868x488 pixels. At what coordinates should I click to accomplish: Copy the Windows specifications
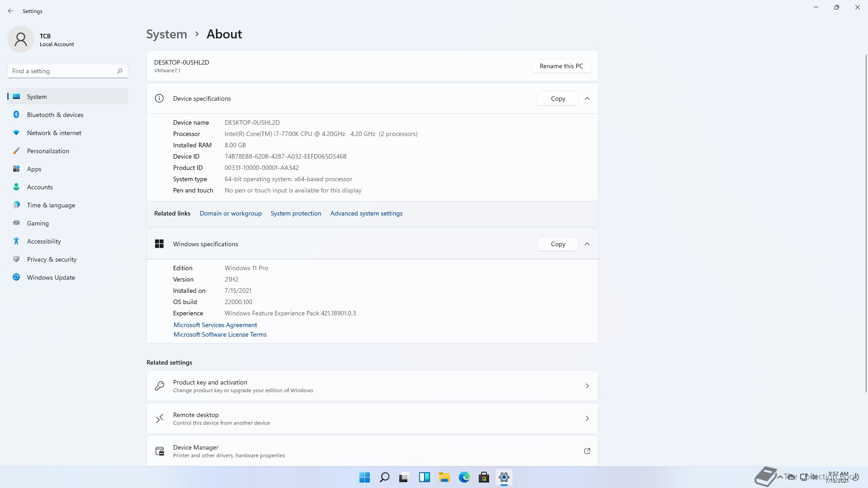pos(558,244)
